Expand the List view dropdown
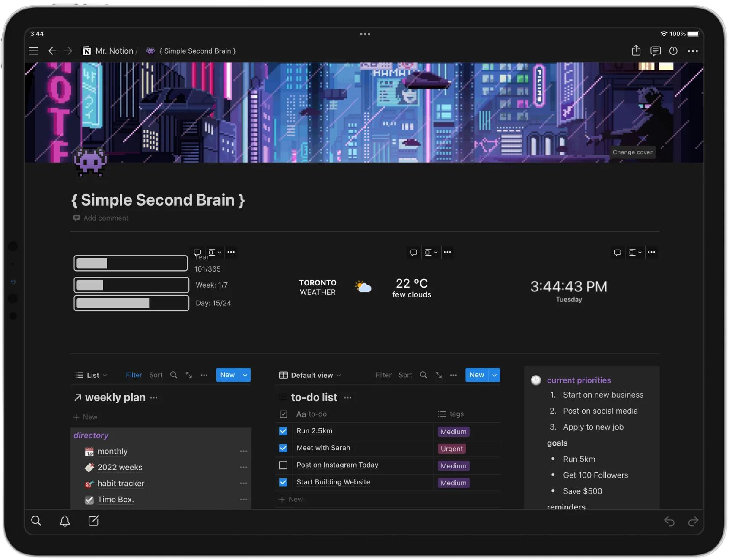 click(x=91, y=375)
